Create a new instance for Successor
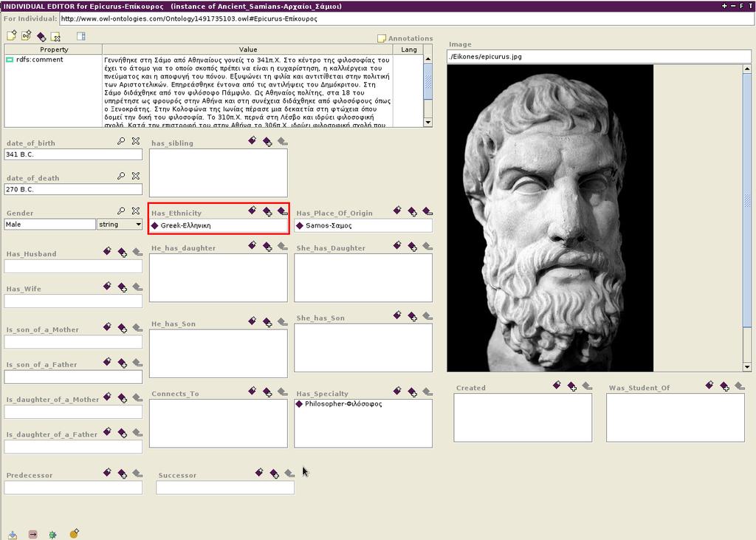Image resolution: width=756 pixels, height=540 pixels. [x=259, y=473]
